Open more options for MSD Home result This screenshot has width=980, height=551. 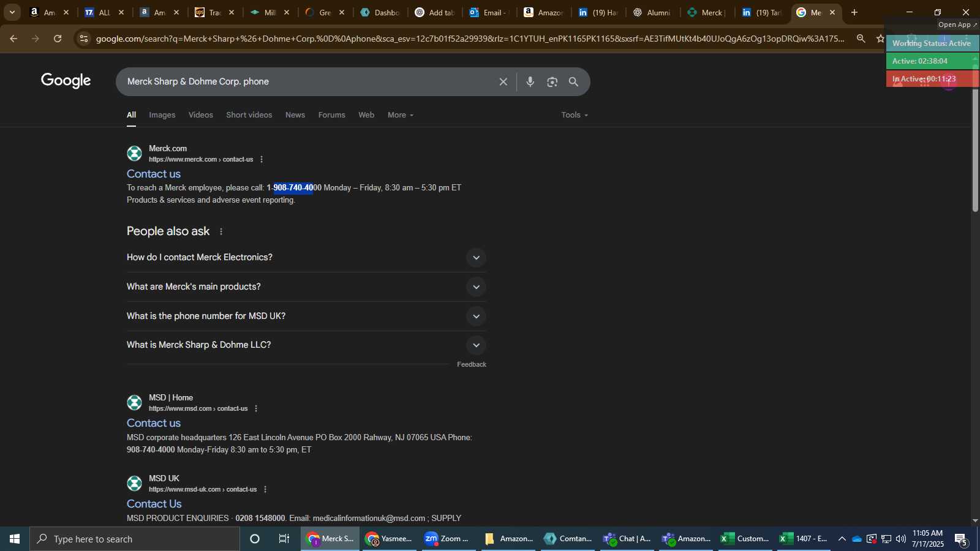click(x=256, y=408)
